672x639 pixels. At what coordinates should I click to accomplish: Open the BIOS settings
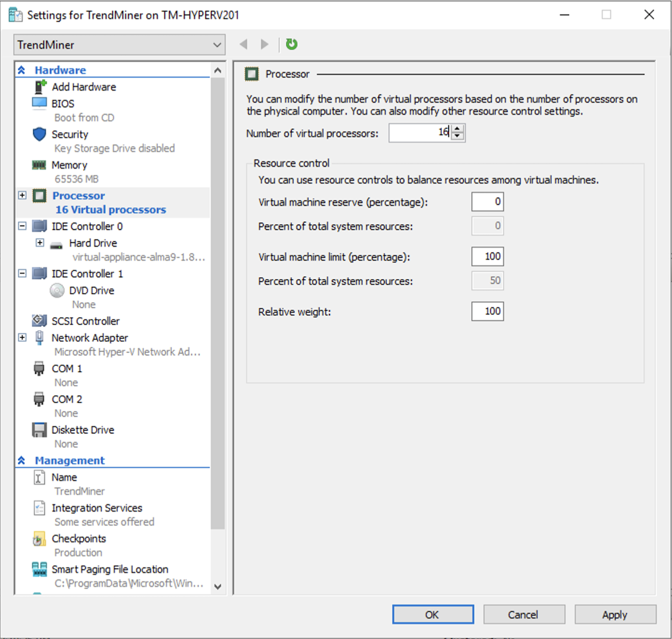63,103
